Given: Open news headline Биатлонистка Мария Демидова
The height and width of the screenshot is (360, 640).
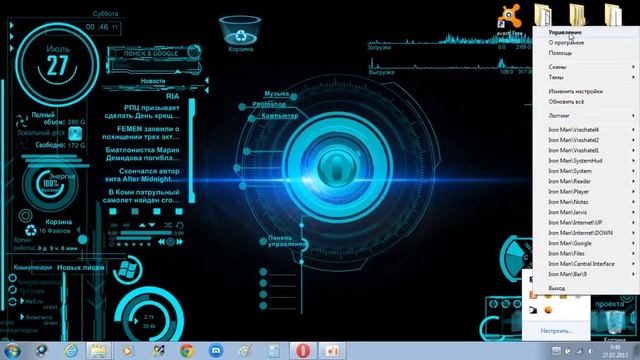Looking at the screenshot, I should [142, 154].
